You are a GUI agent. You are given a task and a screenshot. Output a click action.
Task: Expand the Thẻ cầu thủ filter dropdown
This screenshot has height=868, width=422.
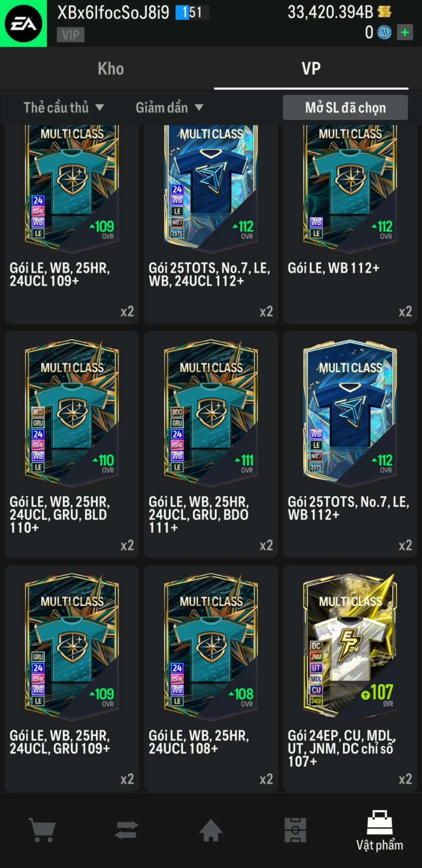[x=64, y=108]
